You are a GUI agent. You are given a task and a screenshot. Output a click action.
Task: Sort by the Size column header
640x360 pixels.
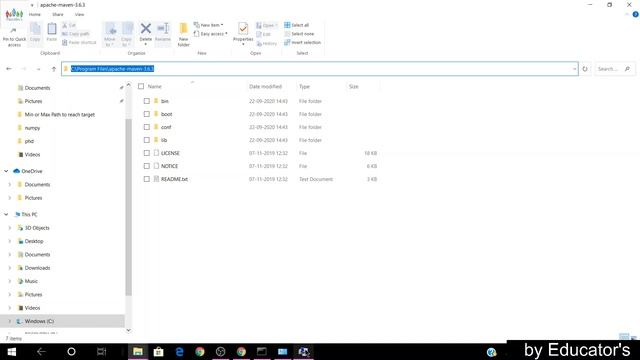coord(353,87)
